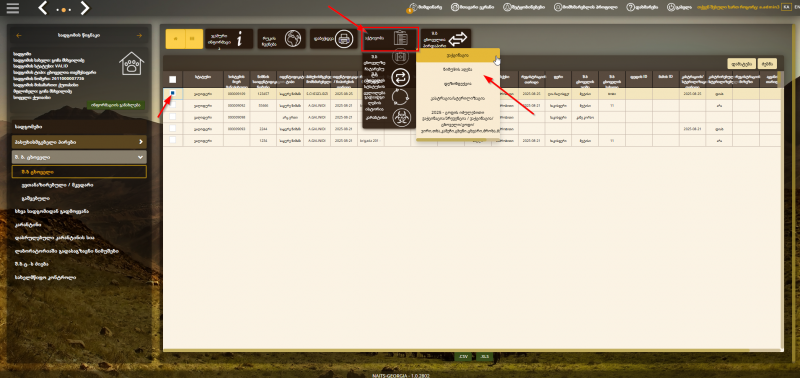The width and height of the screenshot is (800, 378).
Task: Click left orange arrow in holding card header
Action: pos(19,36)
